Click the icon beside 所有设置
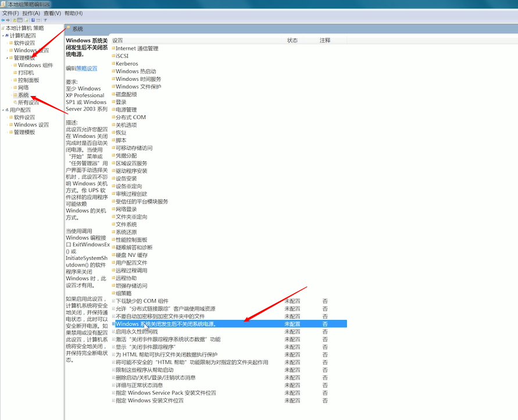The height and width of the screenshot is (420, 518). point(15,102)
